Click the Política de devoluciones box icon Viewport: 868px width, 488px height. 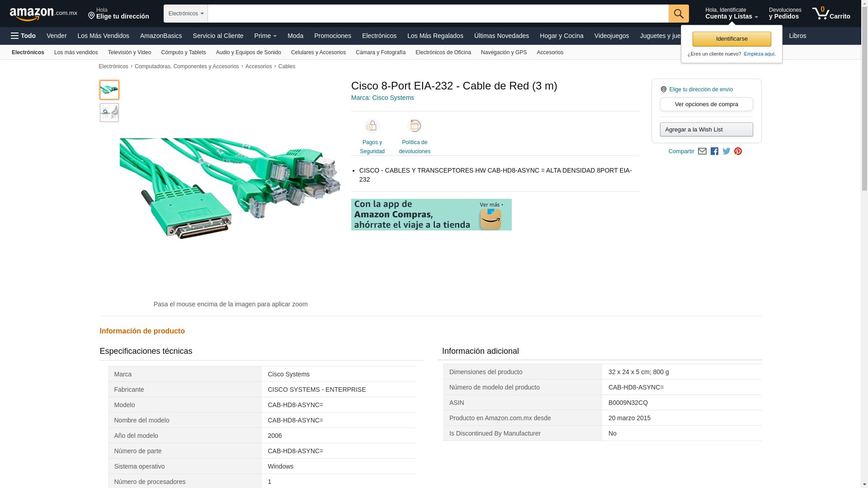(414, 126)
